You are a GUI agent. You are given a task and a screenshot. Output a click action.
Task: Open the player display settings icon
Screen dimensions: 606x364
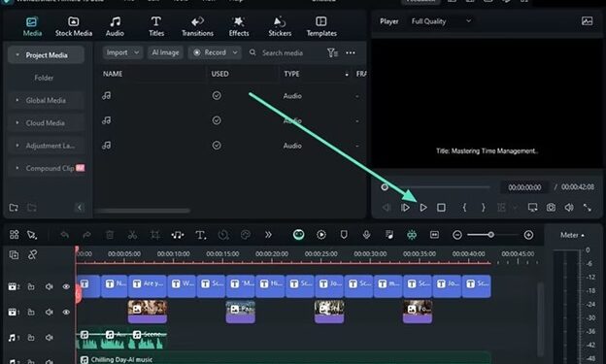coord(532,208)
